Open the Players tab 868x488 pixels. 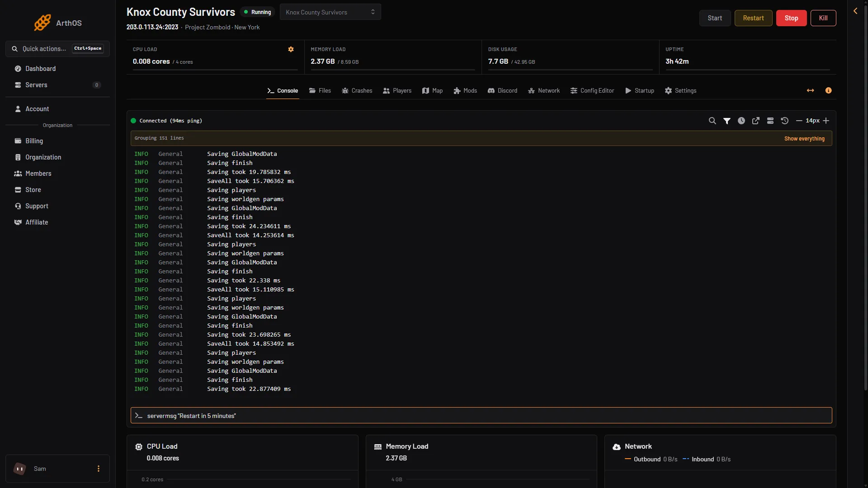pos(397,90)
